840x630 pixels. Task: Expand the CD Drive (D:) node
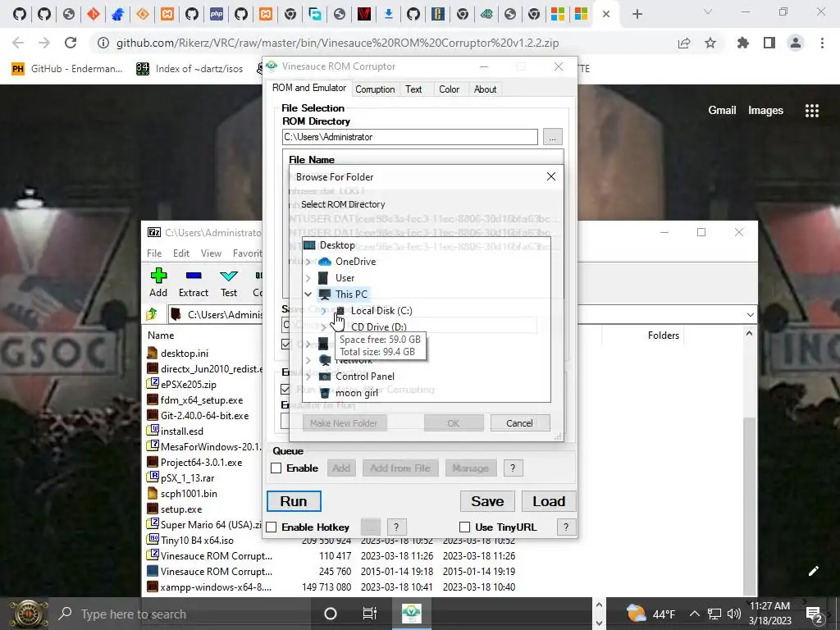click(323, 326)
